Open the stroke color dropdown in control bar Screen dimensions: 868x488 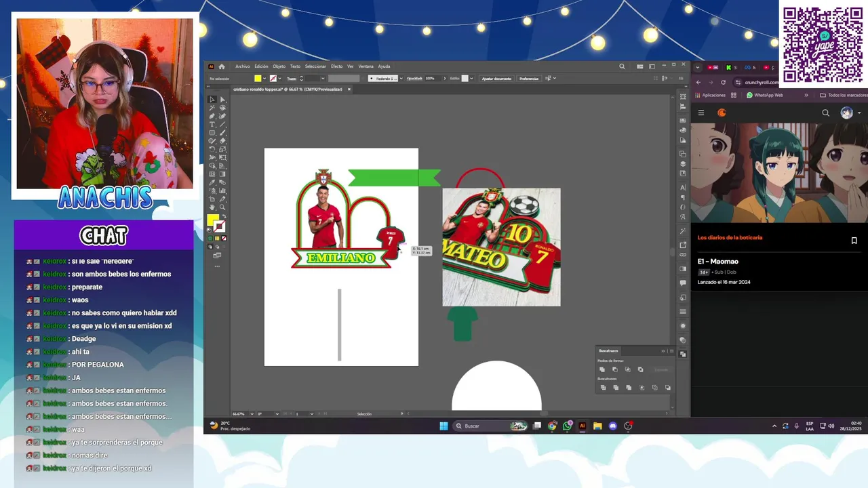click(x=280, y=78)
